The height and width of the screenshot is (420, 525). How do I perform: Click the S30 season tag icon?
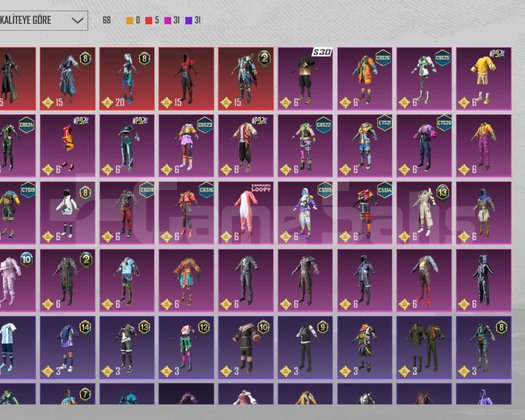point(322,52)
